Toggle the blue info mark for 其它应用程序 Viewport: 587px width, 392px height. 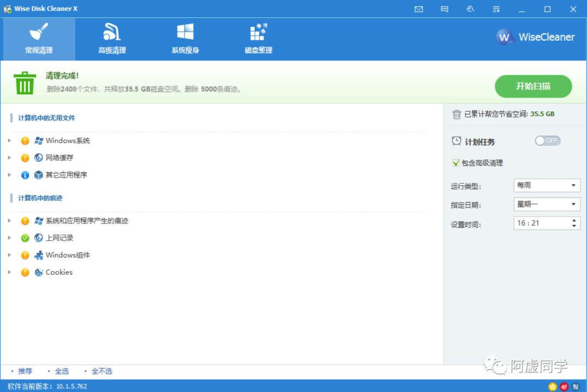pyautogui.click(x=25, y=175)
